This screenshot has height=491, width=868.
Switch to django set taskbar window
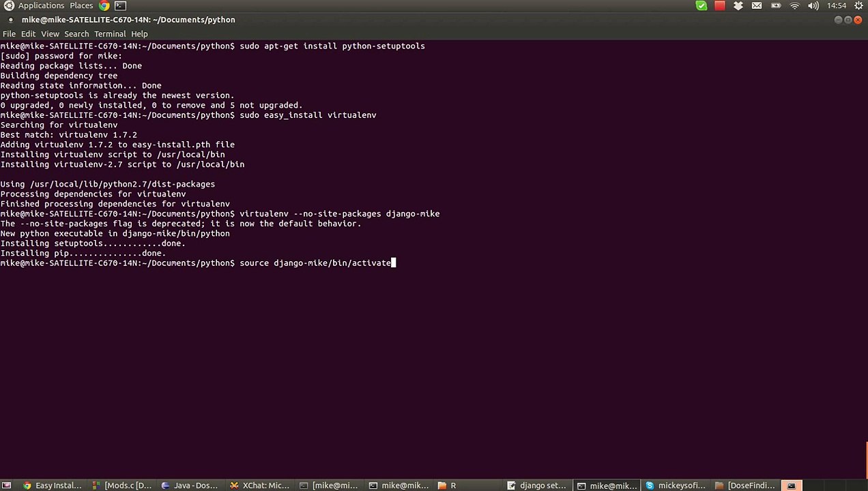[538, 486]
